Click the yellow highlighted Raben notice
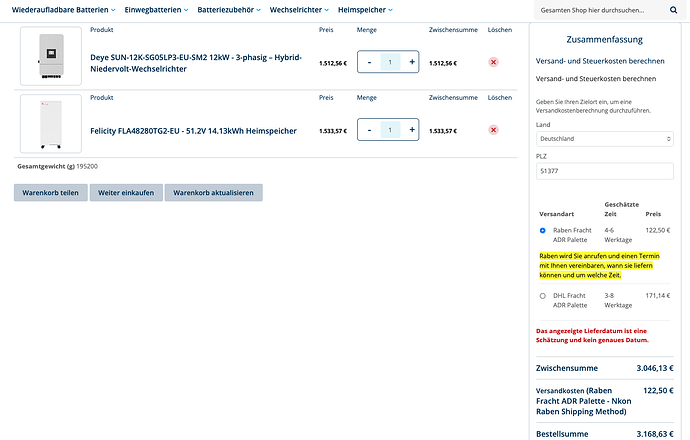Screen dimensions: 690x440 click(599, 265)
